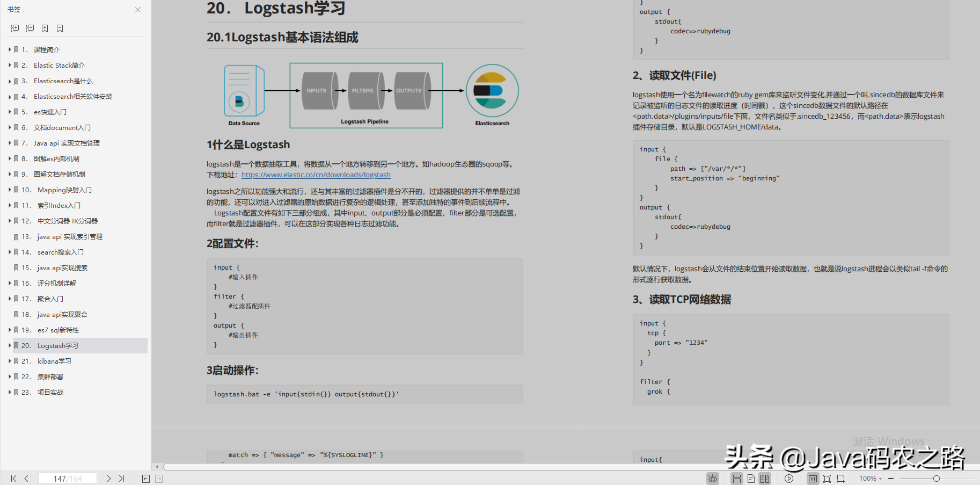Start the slideshow play button
980x485 pixels.
coord(789,479)
